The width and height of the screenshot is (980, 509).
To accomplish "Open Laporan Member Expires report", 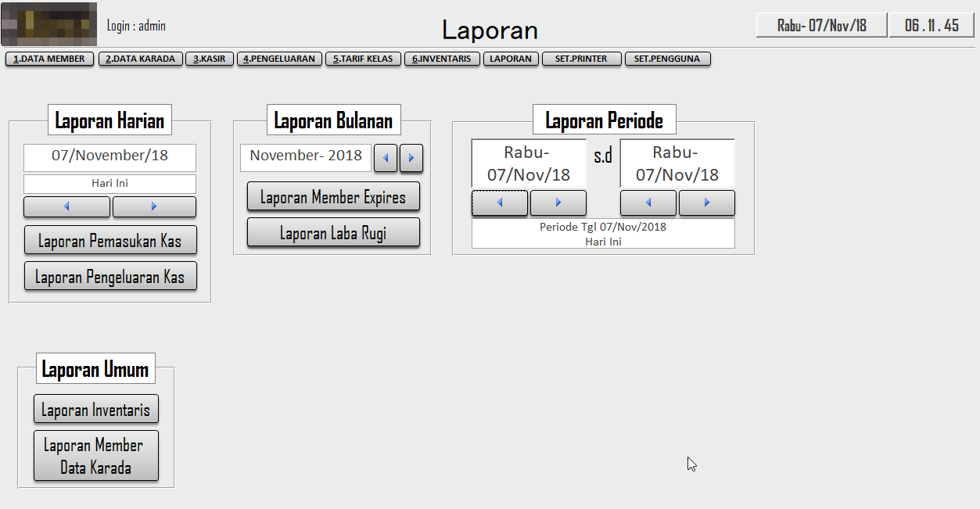I will (333, 197).
